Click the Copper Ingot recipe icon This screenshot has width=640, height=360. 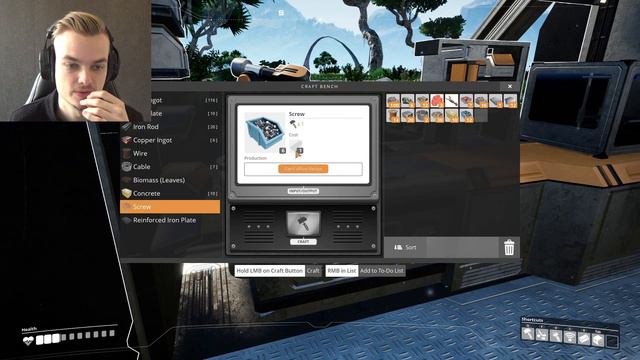[127, 140]
